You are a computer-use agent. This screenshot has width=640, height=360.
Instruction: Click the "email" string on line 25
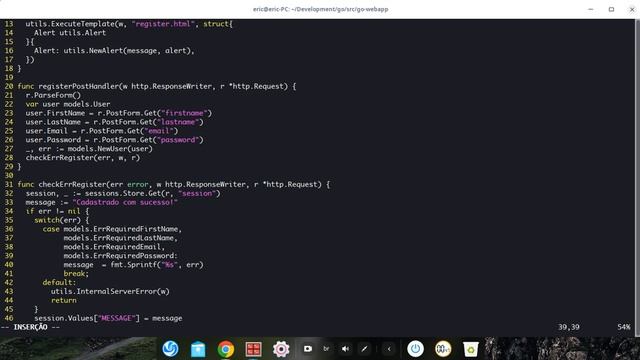(160, 131)
